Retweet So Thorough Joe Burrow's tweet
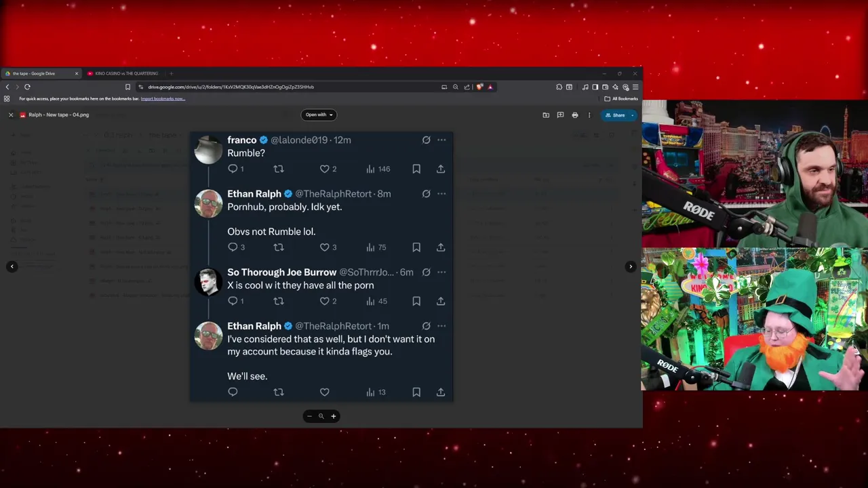The width and height of the screenshot is (868, 488). click(x=278, y=301)
